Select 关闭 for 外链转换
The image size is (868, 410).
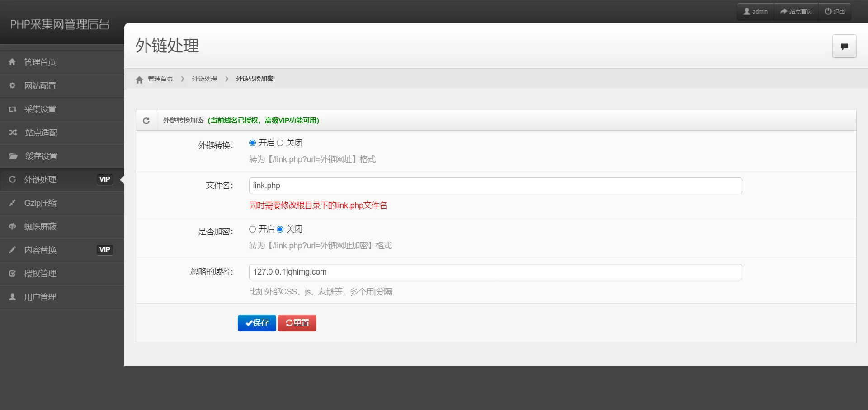pyautogui.click(x=280, y=143)
